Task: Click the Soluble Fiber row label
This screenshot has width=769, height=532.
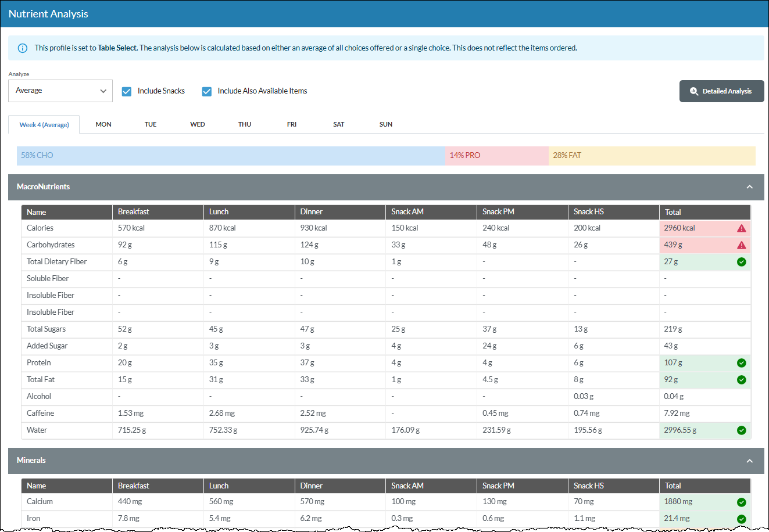Action: 48,279
